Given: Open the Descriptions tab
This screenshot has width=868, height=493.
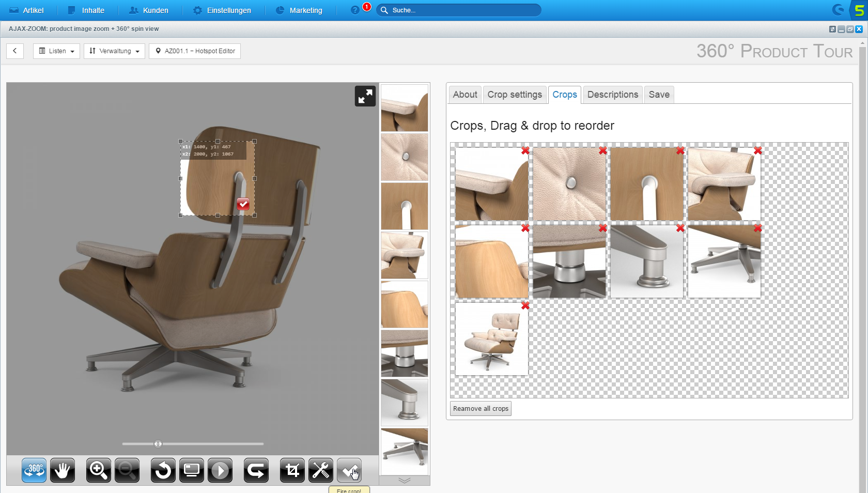Looking at the screenshot, I should pos(612,95).
